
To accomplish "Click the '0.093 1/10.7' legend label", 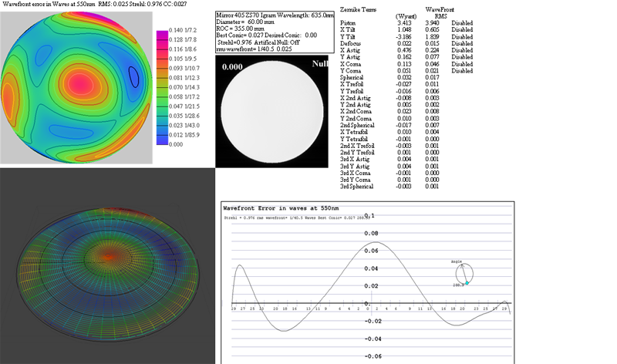I will 184,68.
